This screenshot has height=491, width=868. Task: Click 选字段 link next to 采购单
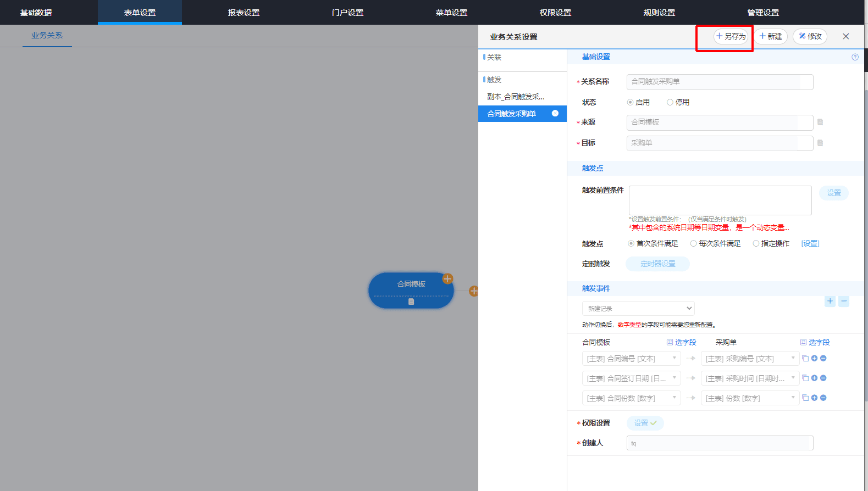click(x=815, y=342)
